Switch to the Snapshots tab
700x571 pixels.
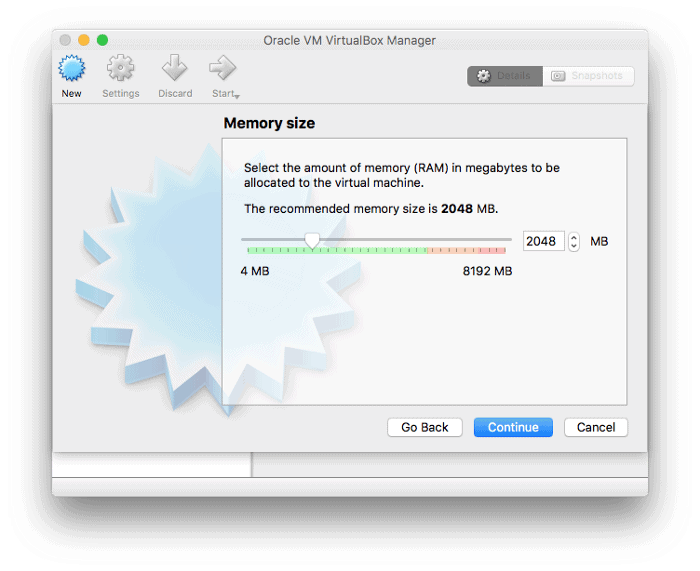[588, 76]
